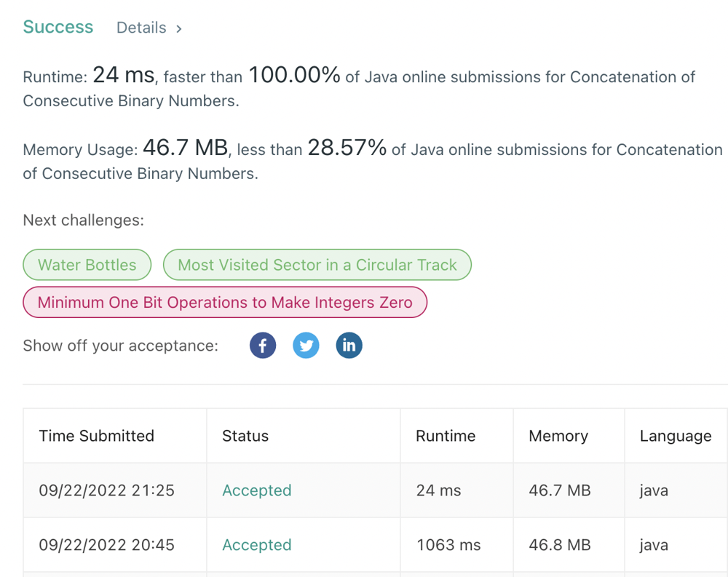Screen dimensions: 728x577
Task: Share acceptance on LinkedIn
Action: pyautogui.click(x=349, y=346)
